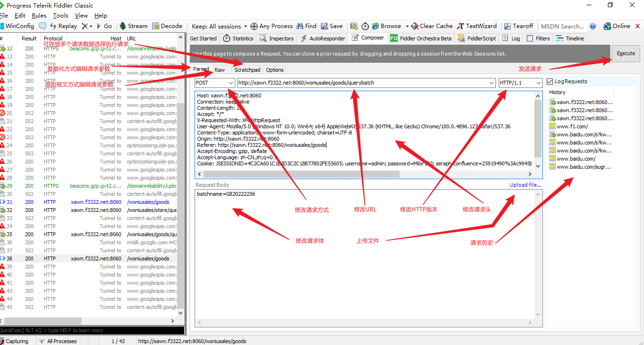
Task: Click the Upload file... link
Action: 525,185
